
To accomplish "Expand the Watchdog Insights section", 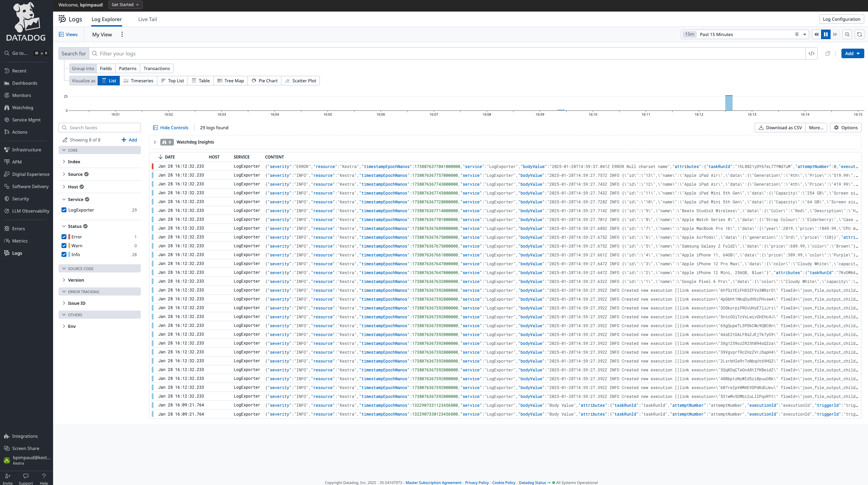I will [x=155, y=142].
